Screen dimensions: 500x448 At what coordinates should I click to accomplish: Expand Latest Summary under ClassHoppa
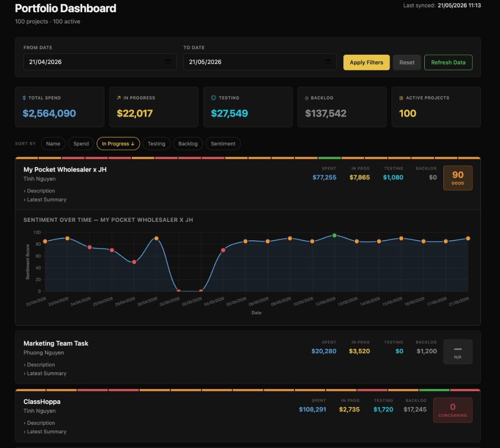tap(45, 431)
